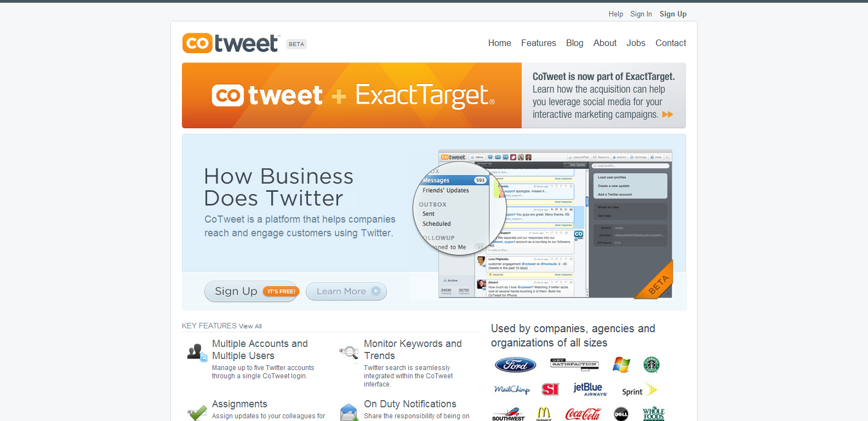Click the Monitor Keywords magnifier icon
Screen dimensions: 868x421
click(x=349, y=352)
